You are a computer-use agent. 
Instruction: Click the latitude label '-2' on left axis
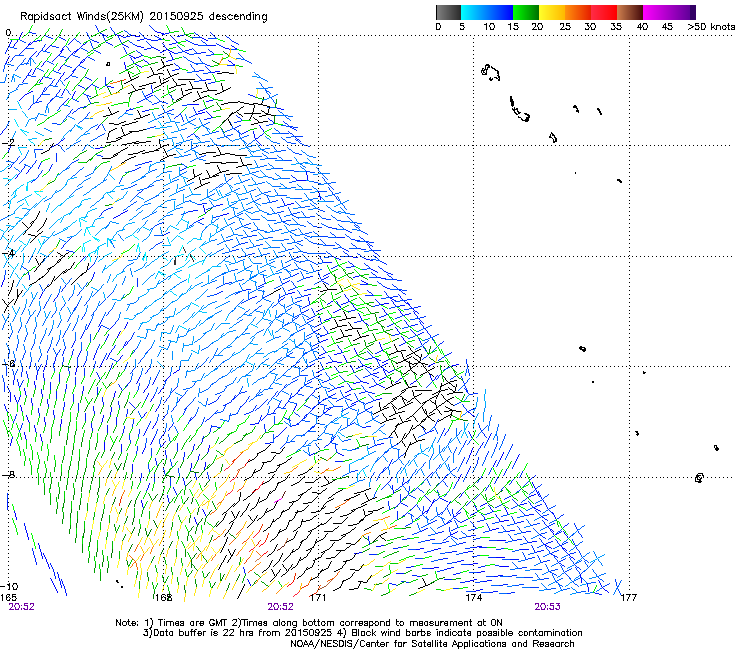[8, 143]
